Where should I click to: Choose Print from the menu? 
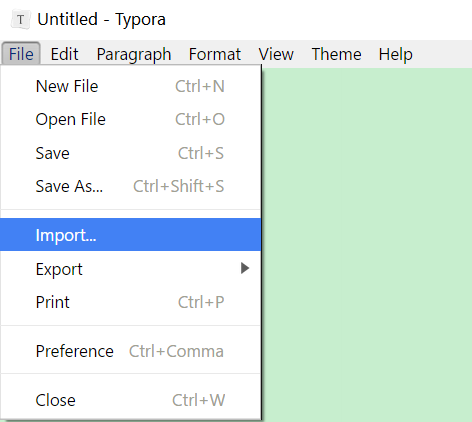click(x=130, y=302)
